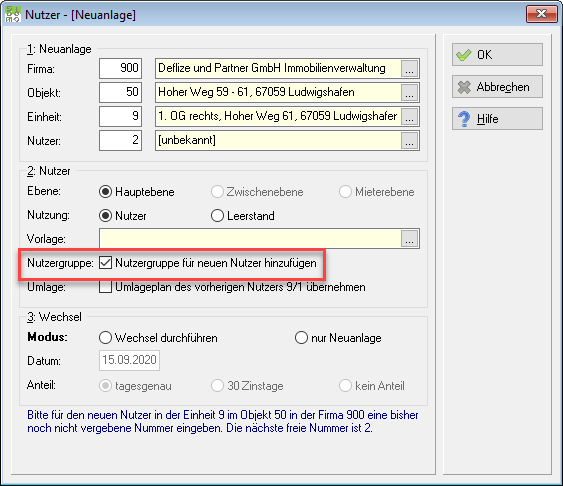Click the application icon in title bar
Image resolution: width=563 pixels, height=486 pixels.
coord(13,15)
